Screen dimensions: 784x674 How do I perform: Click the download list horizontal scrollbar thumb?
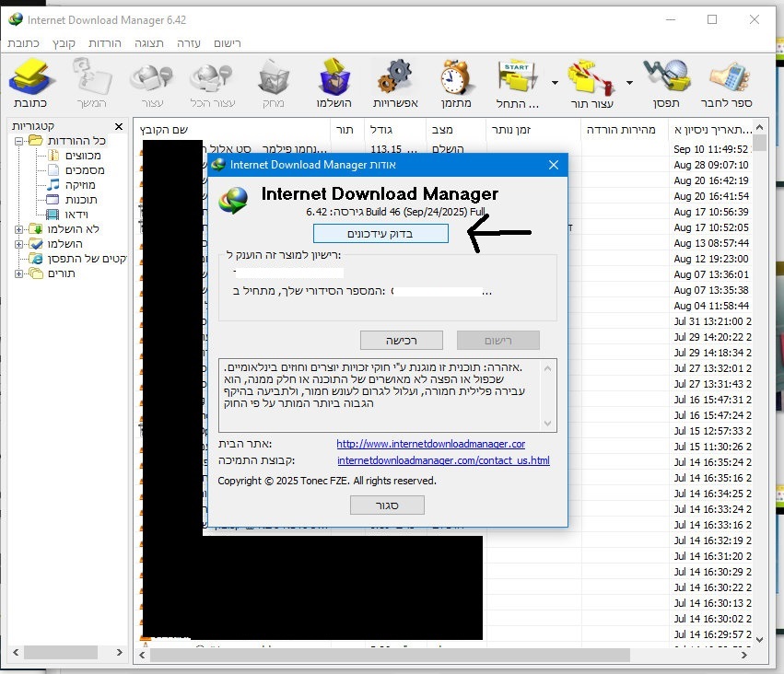390,655
